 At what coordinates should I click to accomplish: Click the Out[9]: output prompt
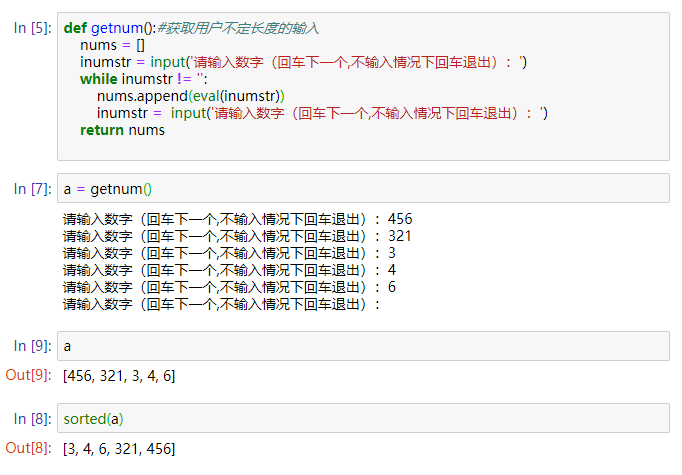click(29, 375)
